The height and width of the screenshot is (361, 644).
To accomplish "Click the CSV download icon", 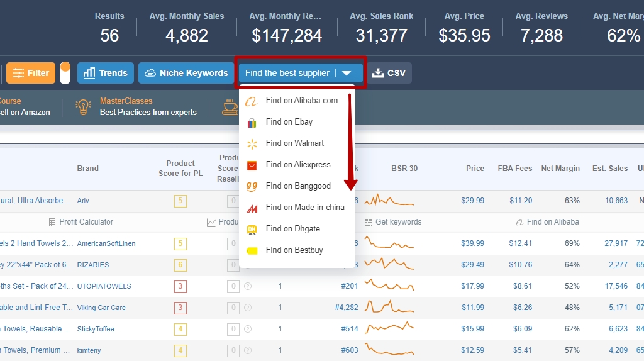I will click(x=377, y=73).
